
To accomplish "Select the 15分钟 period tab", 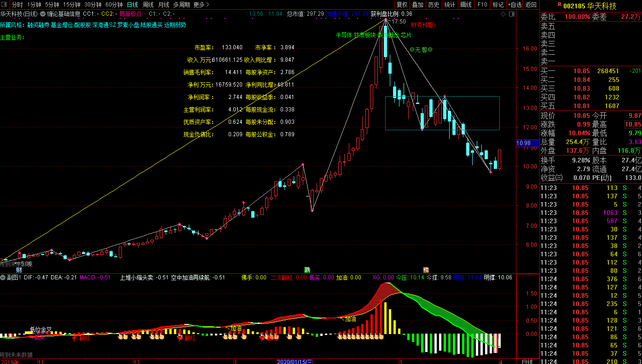I will pos(71,5).
